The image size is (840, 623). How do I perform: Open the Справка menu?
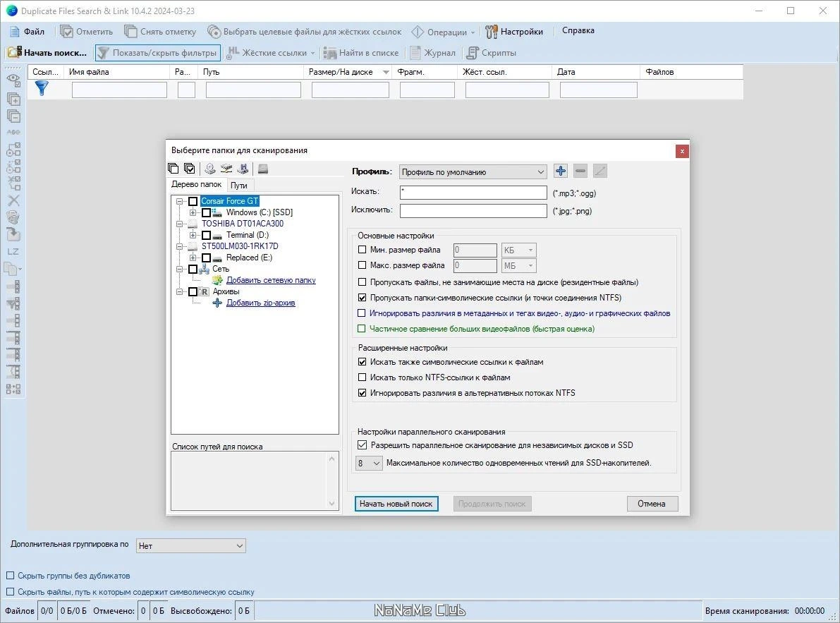[578, 30]
